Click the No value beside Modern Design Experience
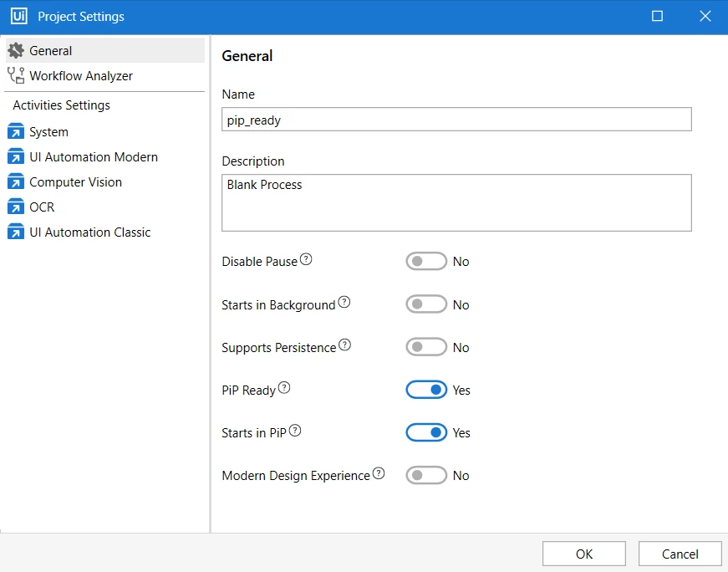The image size is (728, 572). 461,476
